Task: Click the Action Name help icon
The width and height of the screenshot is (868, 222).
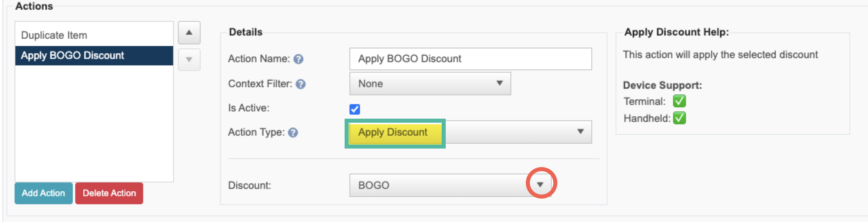Action: [299, 59]
